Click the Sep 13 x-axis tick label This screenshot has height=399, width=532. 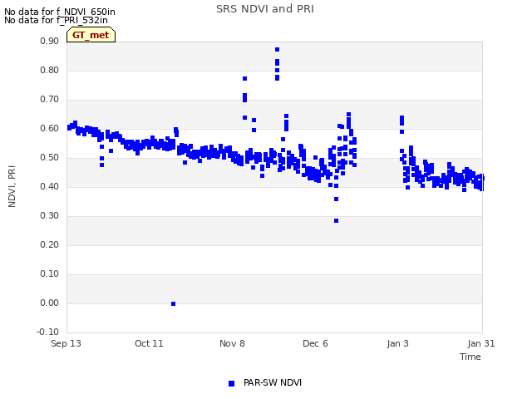click(66, 343)
